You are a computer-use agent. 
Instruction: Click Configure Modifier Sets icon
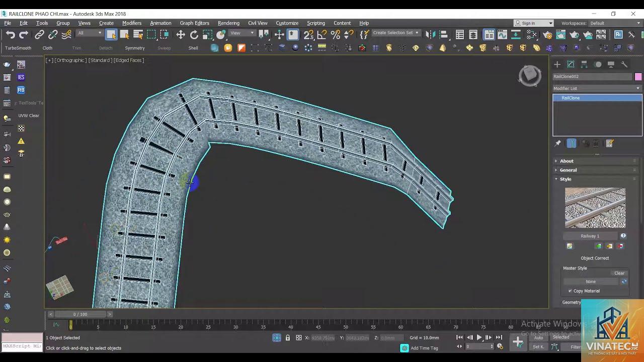click(610, 143)
